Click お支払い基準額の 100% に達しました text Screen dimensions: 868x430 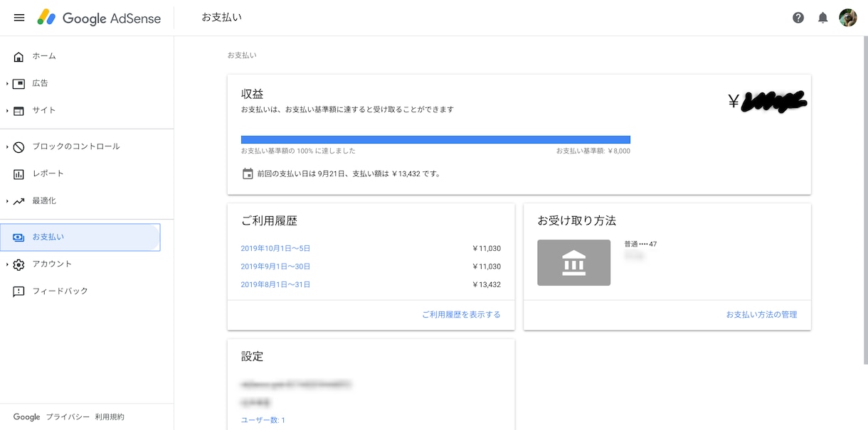pos(298,151)
